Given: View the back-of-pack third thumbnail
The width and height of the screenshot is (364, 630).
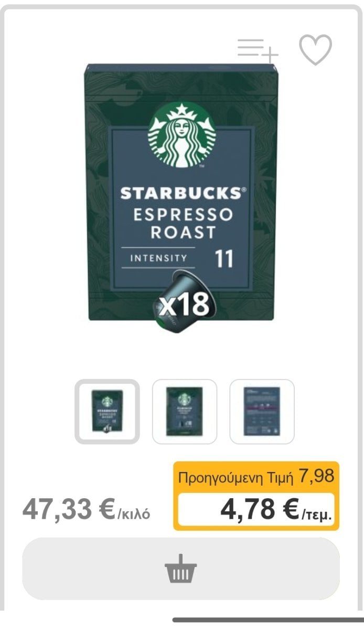Looking at the screenshot, I should click(262, 412).
